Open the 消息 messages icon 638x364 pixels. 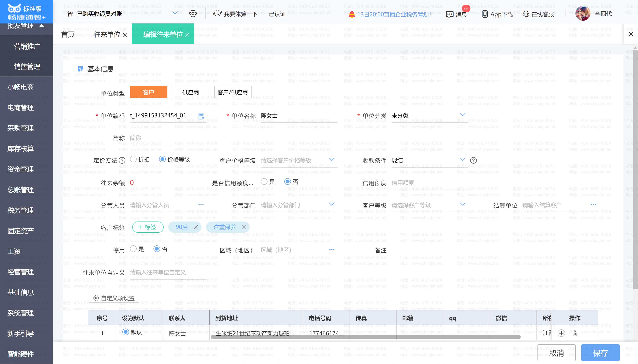(x=450, y=15)
